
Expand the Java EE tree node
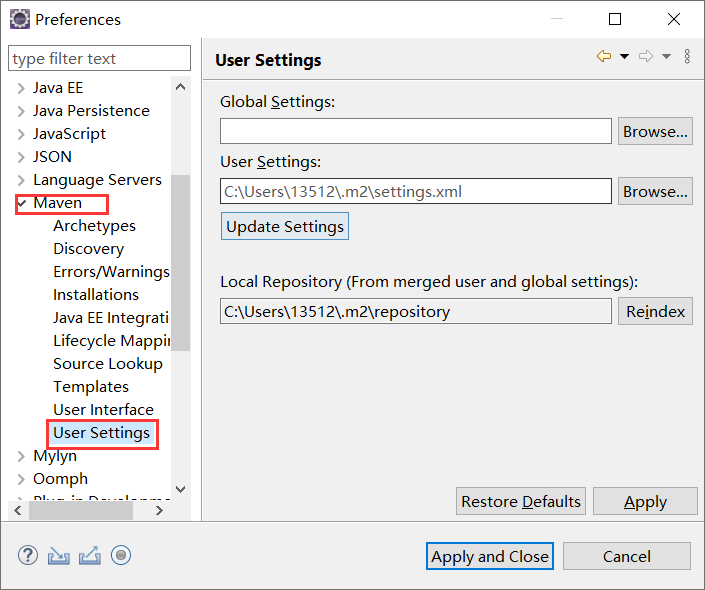(21, 88)
